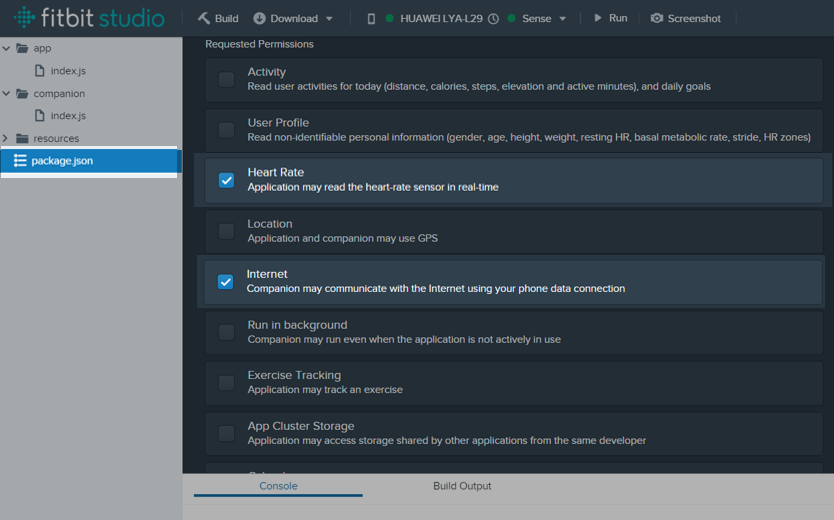The image size is (834, 520).
Task: Open the Sense device dropdown arrow
Action: pyautogui.click(x=562, y=19)
